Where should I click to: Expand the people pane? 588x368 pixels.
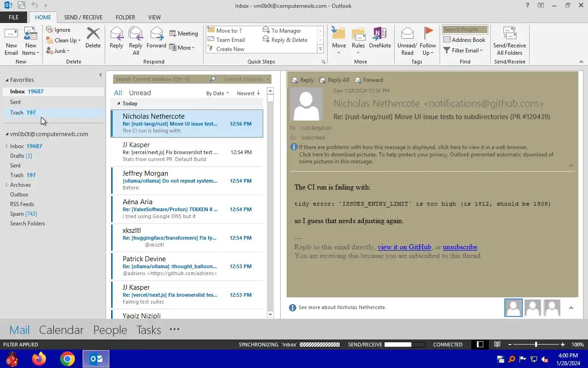click(x=571, y=308)
